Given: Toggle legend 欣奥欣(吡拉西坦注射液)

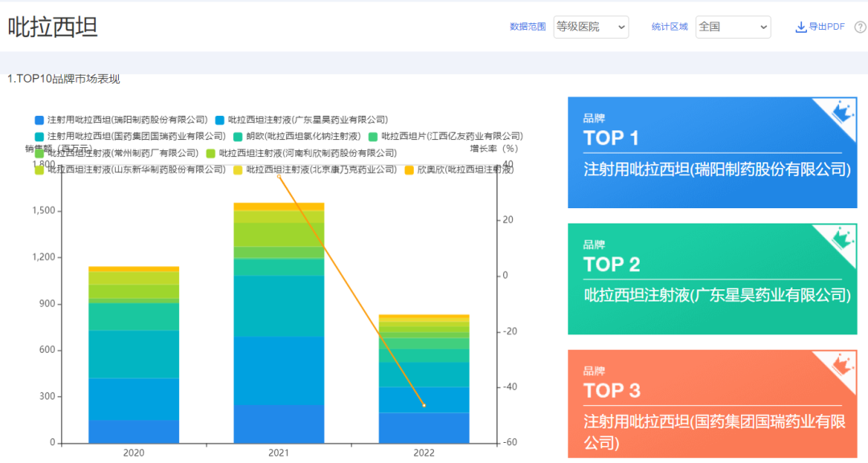Looking at the screenshot, I should pos(460,170).
